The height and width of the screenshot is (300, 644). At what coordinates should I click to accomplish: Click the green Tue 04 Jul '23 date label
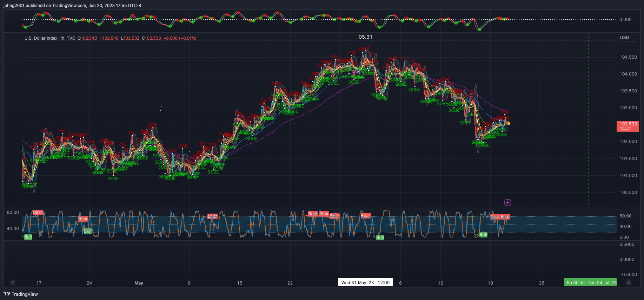[602, 282]
